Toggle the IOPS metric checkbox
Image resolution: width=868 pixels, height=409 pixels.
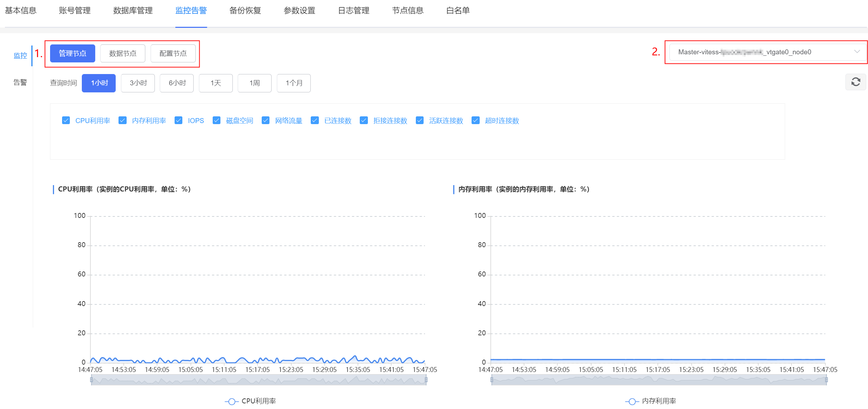[178, 121]
